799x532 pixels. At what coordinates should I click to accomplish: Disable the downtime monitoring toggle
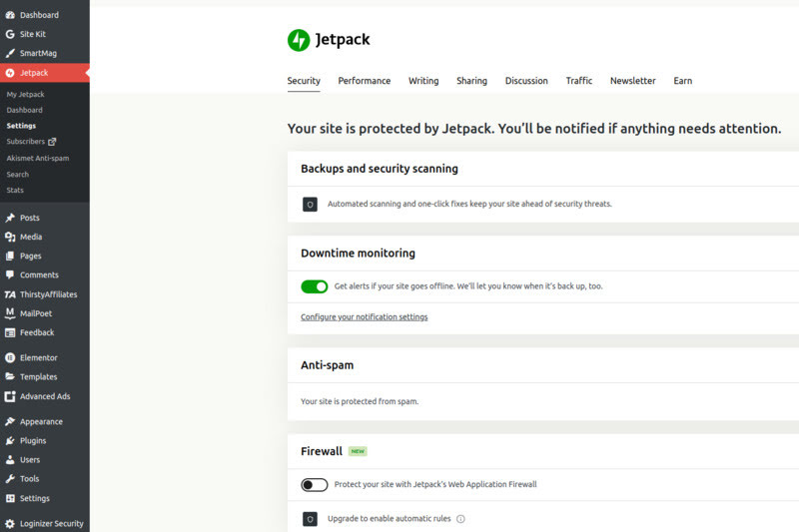pos(315,286)
